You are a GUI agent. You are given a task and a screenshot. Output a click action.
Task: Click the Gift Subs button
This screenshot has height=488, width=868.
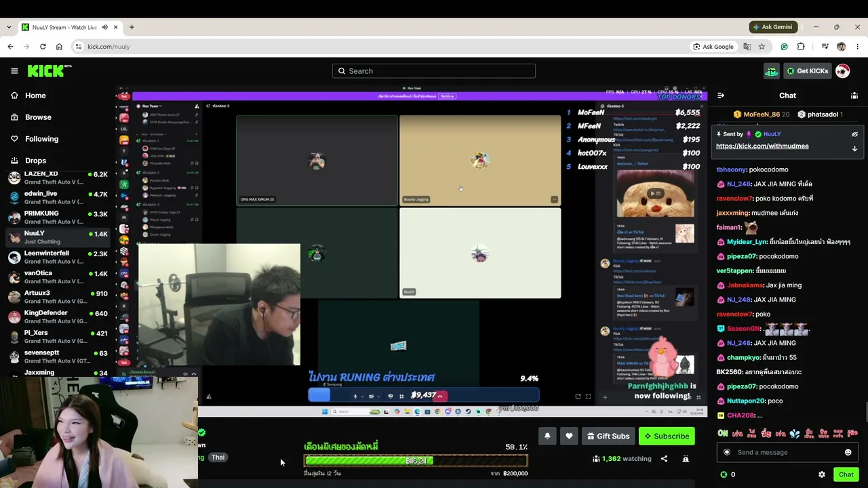(x=608, y=436)
